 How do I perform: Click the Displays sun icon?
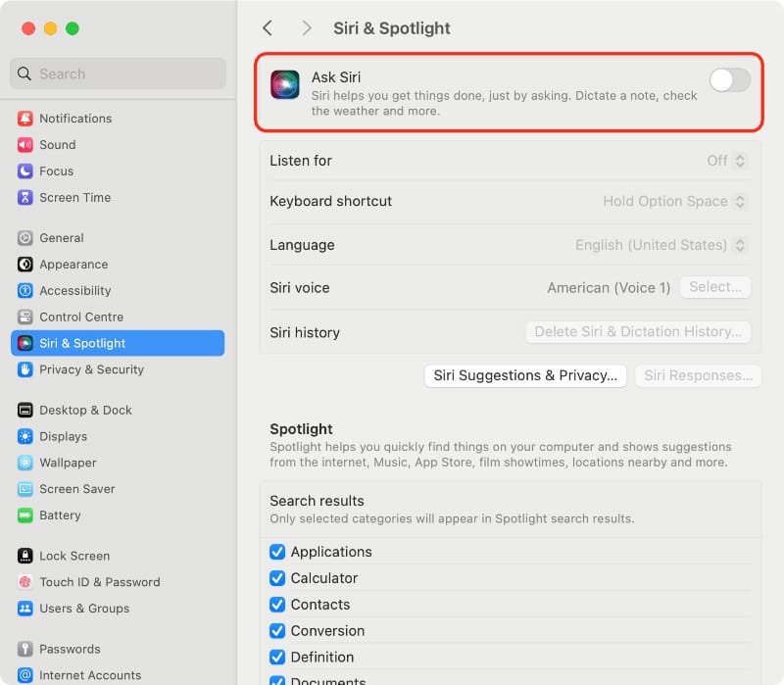[25, 436]
